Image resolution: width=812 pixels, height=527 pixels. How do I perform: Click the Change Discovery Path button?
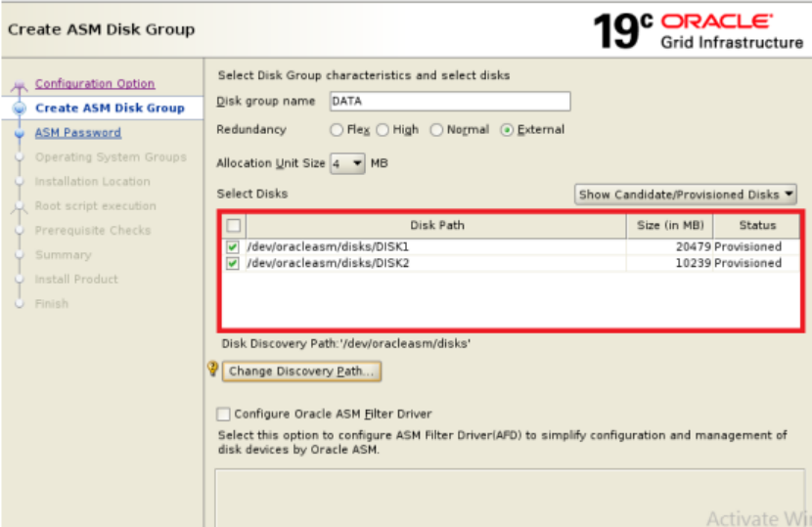301,372
